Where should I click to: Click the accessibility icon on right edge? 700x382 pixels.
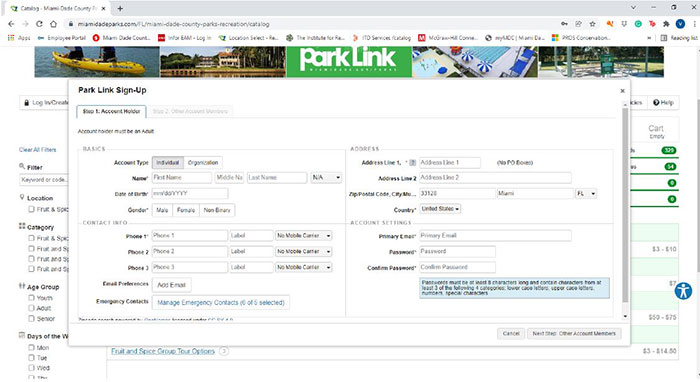(683, 291)
